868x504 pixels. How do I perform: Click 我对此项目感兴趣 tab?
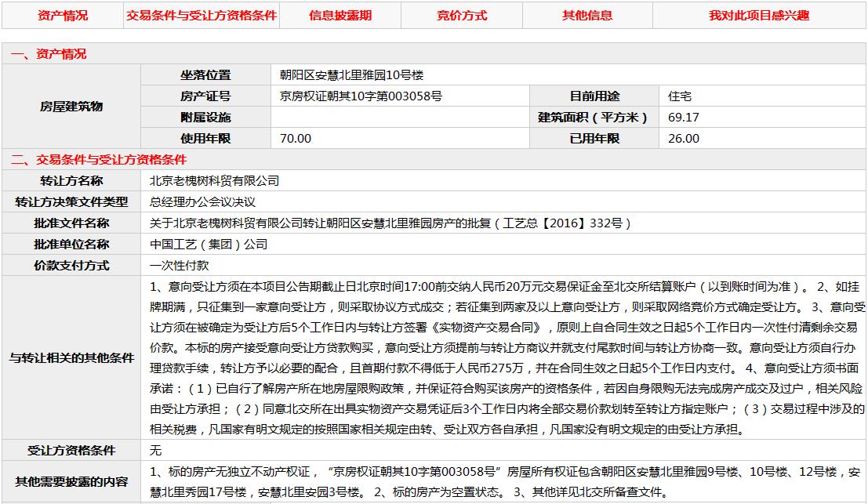tap(759, 16)
